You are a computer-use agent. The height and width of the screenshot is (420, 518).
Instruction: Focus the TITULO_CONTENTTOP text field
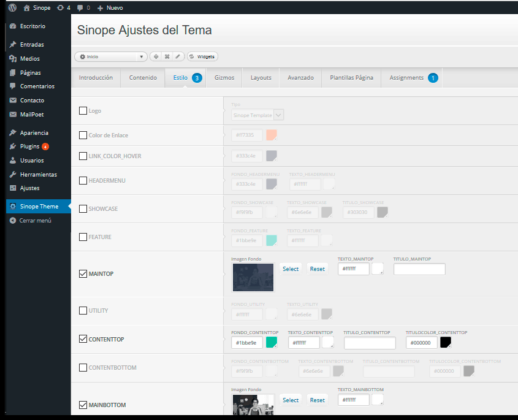(x=370, y=343)
